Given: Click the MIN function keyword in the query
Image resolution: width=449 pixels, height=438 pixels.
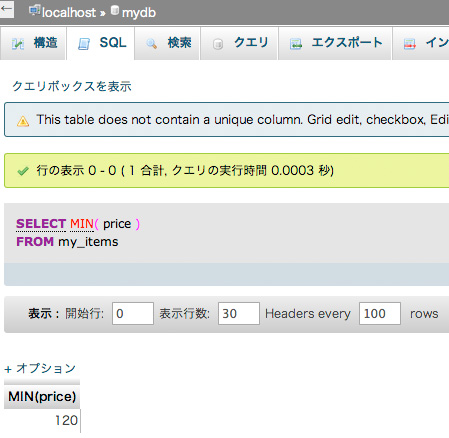Looking at the screenshot, I should (x=82, y=224).
